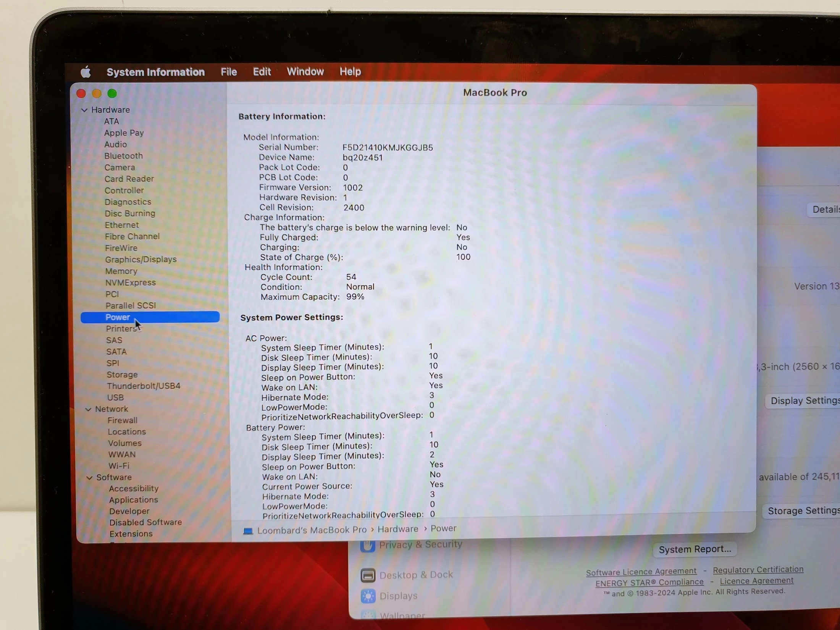Collapse the Network section

pos(88,409)
